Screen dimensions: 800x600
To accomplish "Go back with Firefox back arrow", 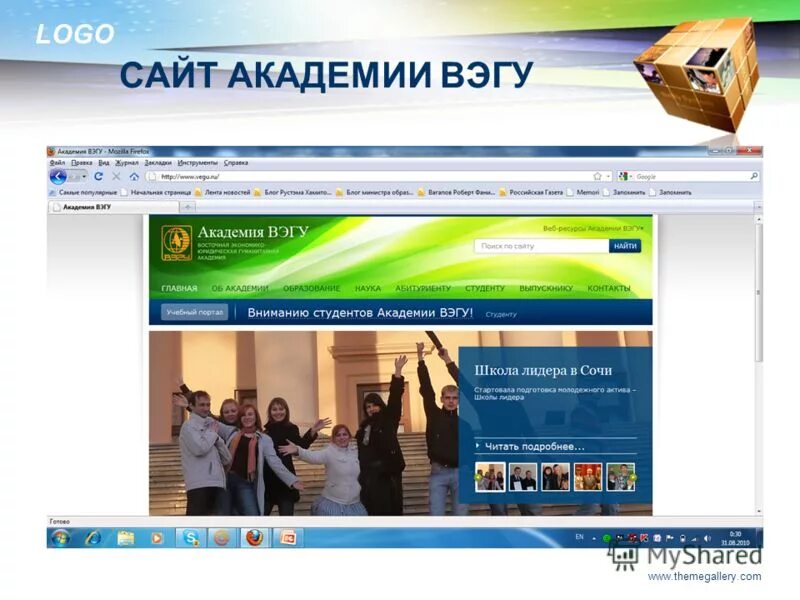I will pyautogui.click(x=58, y=177).
